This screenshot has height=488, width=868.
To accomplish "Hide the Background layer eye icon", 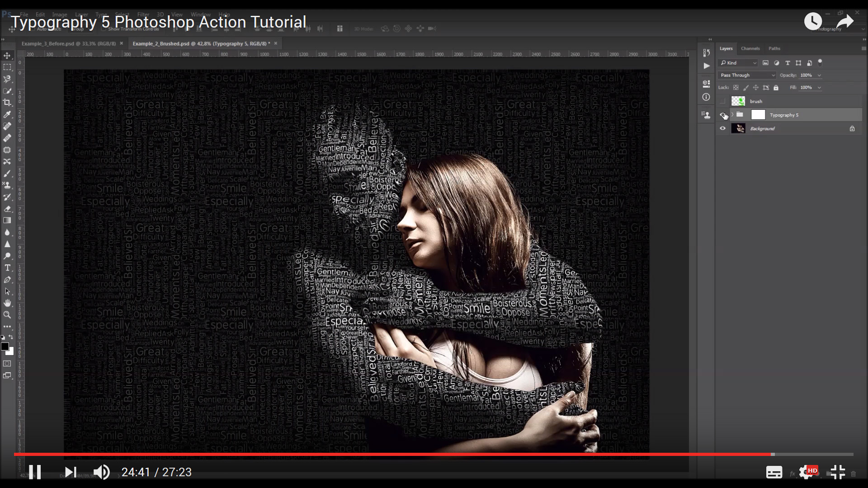I will tap(722, 129).
